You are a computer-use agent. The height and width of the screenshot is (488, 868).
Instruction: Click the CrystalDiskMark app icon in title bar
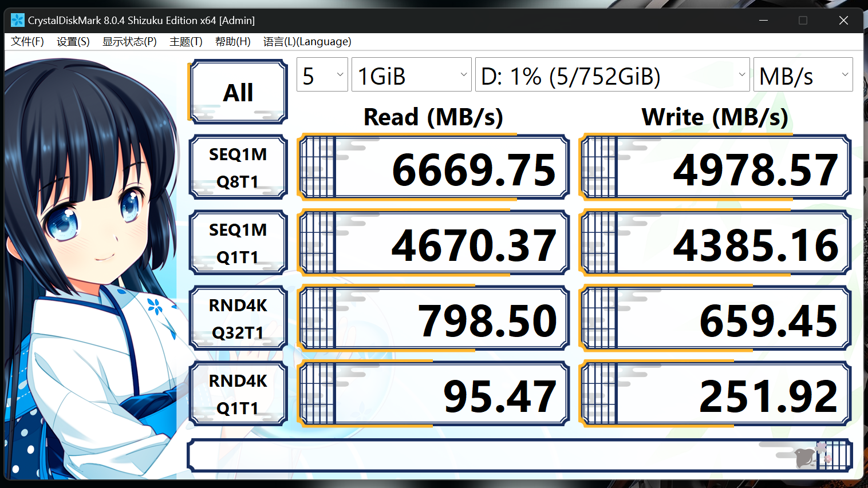click(x=18, y=20)
